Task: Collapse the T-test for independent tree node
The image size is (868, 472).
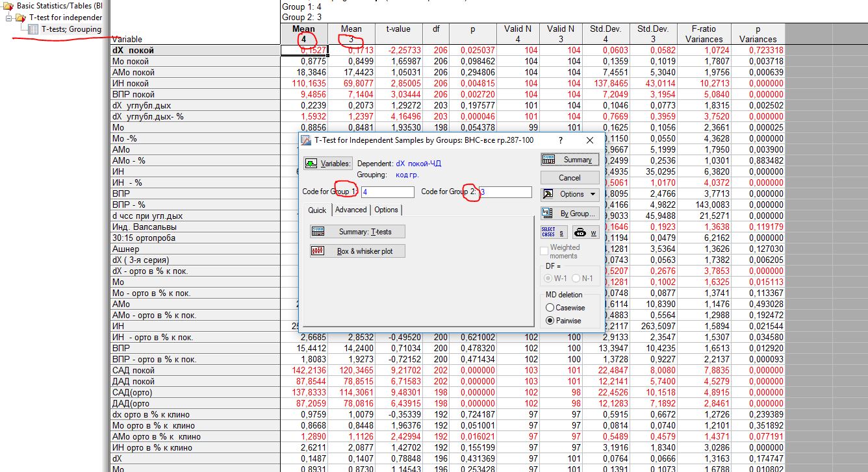Action: (x=9, y=18)
